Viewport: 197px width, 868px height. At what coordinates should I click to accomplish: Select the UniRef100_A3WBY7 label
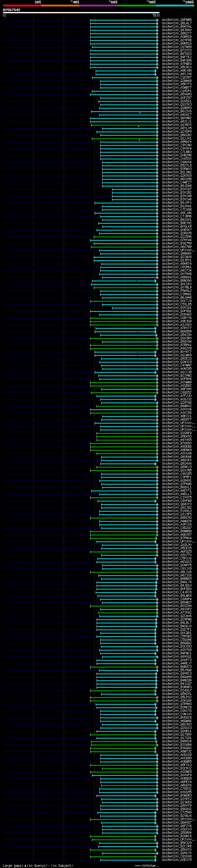tap(177, 88)
